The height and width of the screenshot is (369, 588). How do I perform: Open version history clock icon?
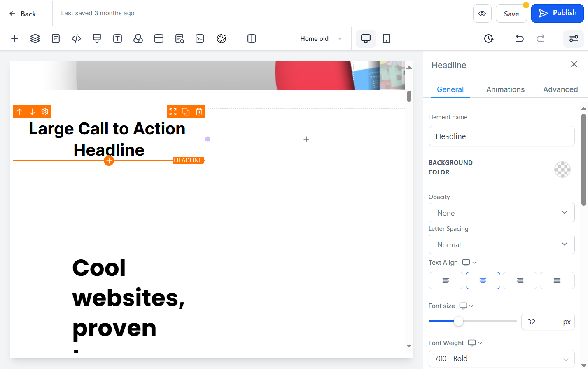click(x=489, y=39)
